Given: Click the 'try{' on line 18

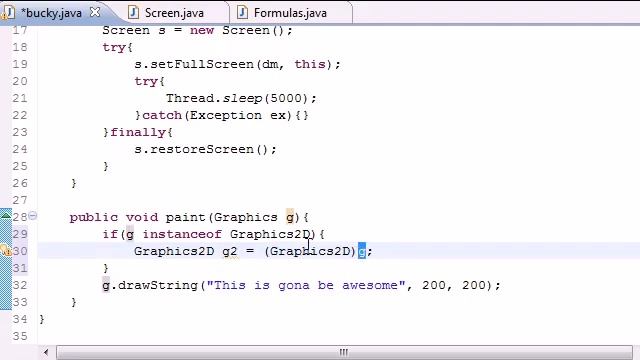Looking at the screenshot, I should [118, 48].
